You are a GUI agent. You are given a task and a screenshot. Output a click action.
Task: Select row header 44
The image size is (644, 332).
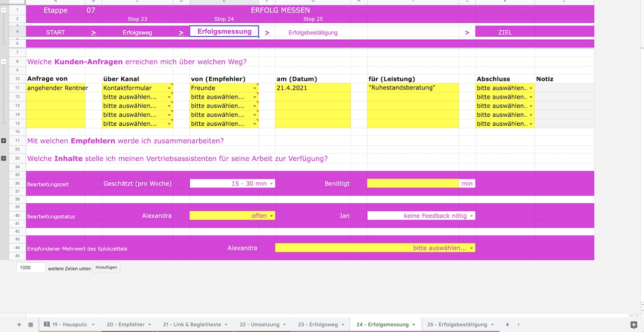click(x=17, y=248)
